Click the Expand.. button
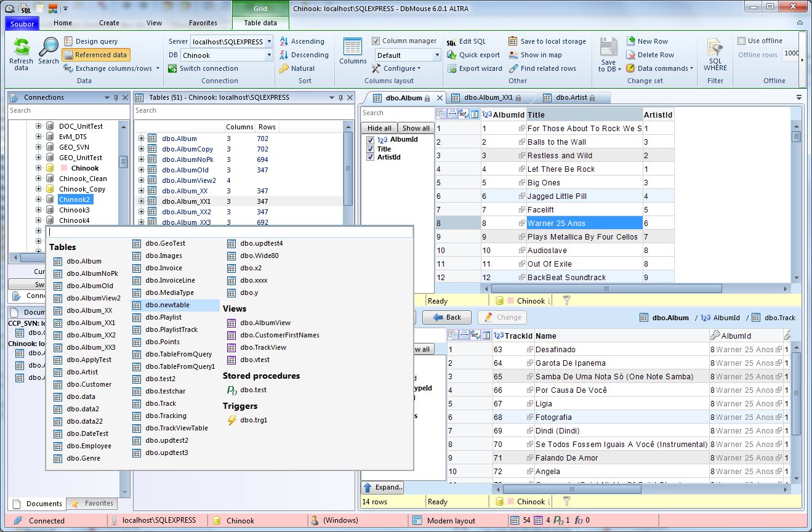This screenshot has width=812, height=532. point(382,487)
